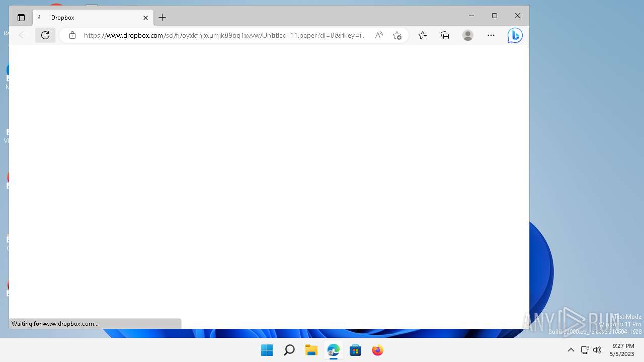Close the Dropbox tab
The height and width of the screenshot is (362, 644).
[x=145, y=18]
